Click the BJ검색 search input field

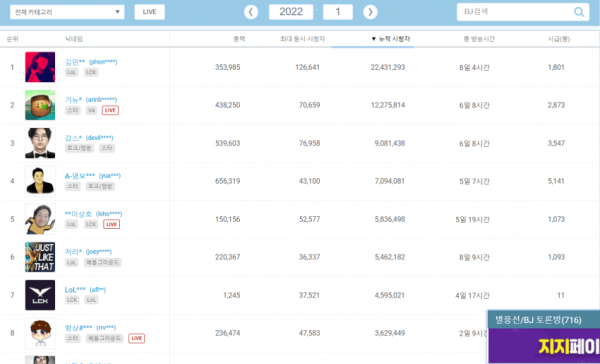pyautogui.click(x=515, y=12)
